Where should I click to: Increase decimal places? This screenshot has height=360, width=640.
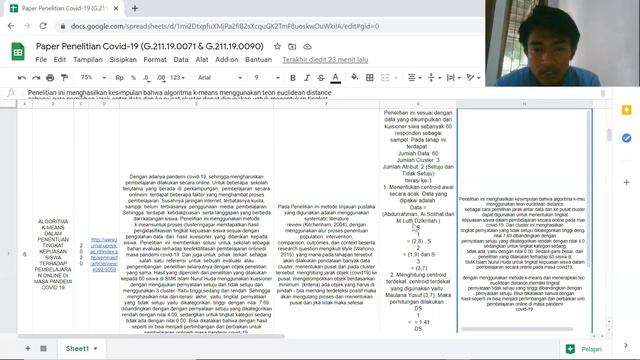click(x=161, y=78)
